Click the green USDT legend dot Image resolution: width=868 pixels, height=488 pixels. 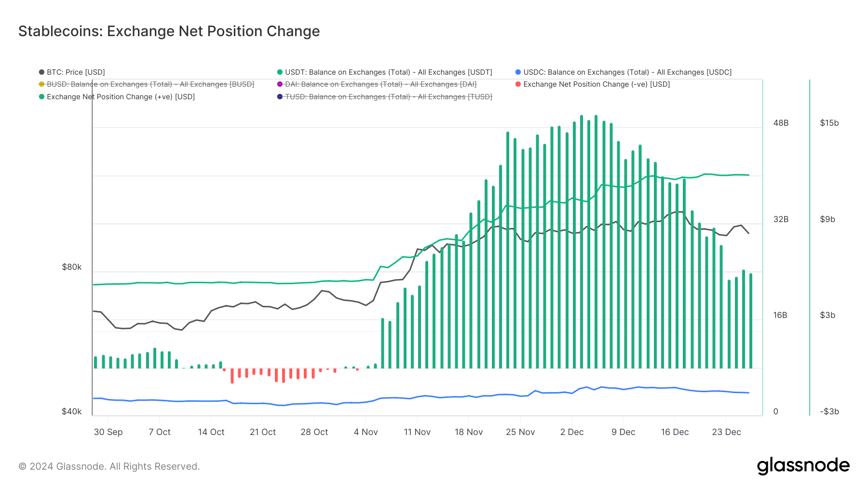tap(280, 72)
